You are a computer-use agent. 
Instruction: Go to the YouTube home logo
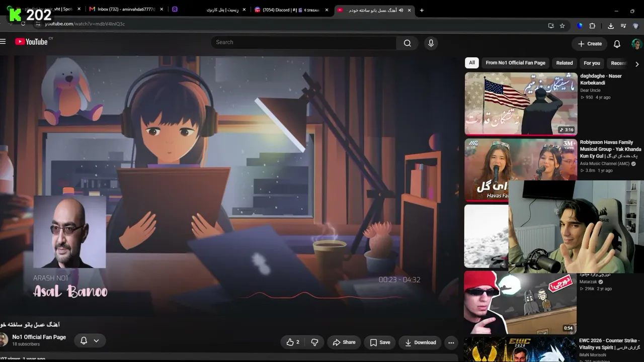point(31,42)
